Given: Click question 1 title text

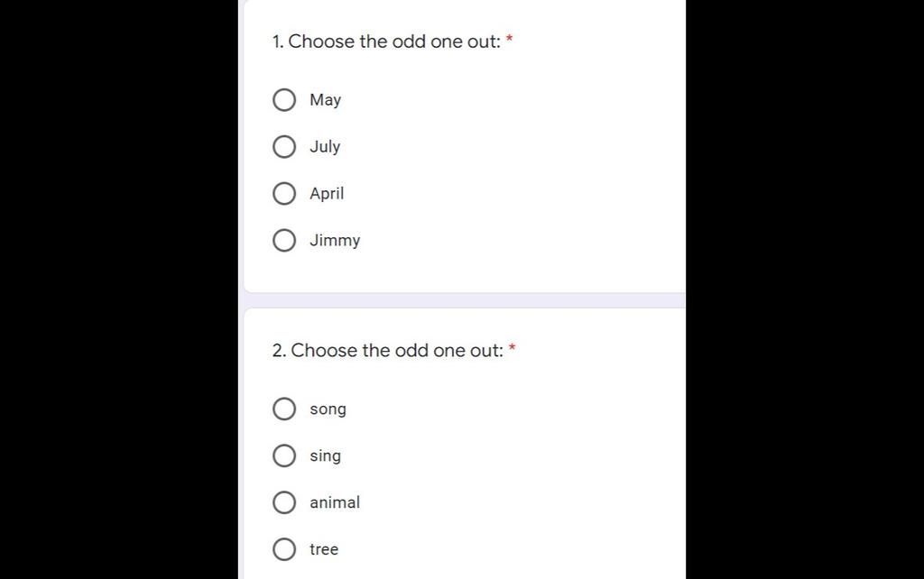Looking at the screenshot, I should pyautogui.click(x=386, y=41).
